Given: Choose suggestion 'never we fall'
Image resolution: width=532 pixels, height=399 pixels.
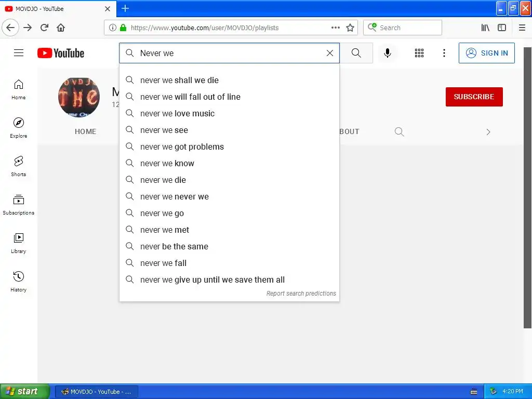Looking at the screenshot, I should coord(229,263).
